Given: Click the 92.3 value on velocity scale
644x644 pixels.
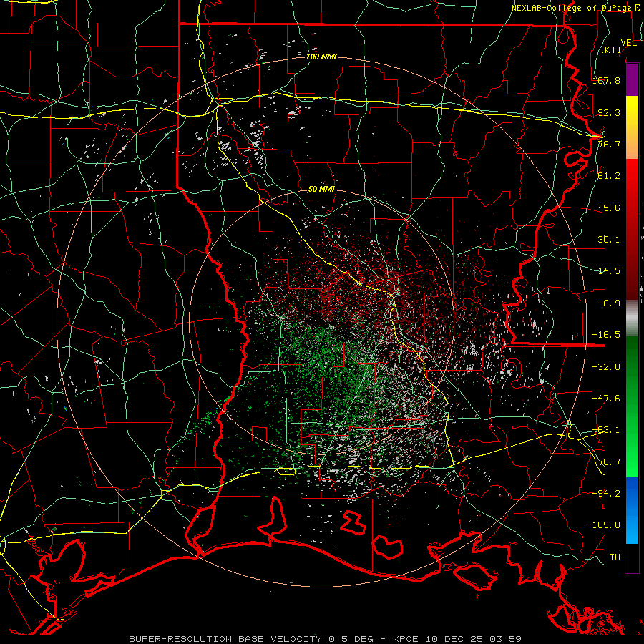Looking at the screenshot, I should click(x=609, y=112).
